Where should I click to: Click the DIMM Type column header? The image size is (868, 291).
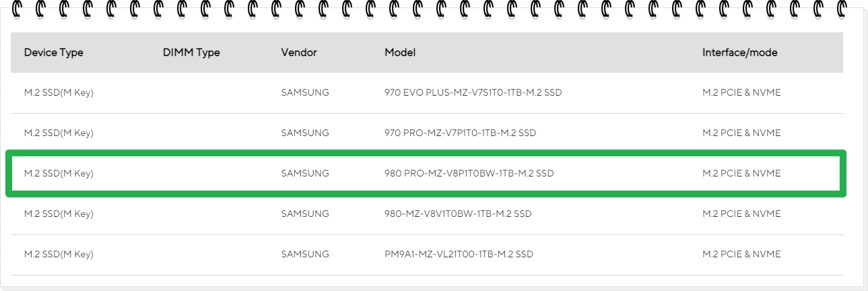(x=191, y=53)
